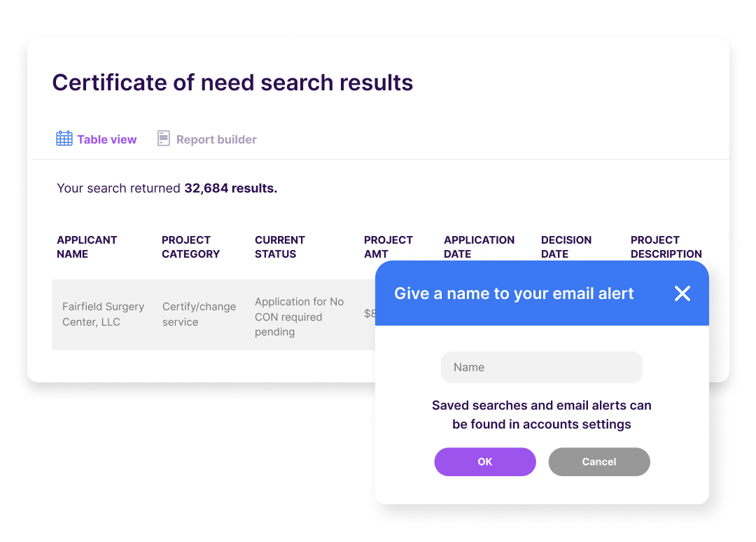The image size is (756, 542).
Task: Click the dialog title Give a name text
Action: coord(514,293)
